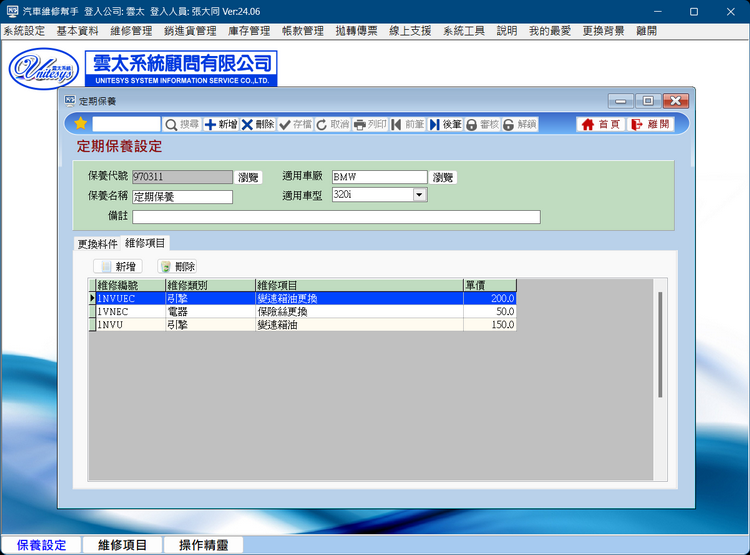Open the 維修管理 menu
Viewport: 750px width, 555px height.
click(x=131, y=31)
